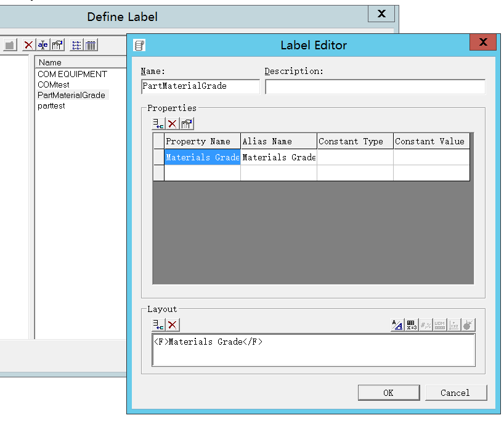504x423 pixels.
Task: Click the table x=3 icon in Layout toolbar
Action: (412, 325)
